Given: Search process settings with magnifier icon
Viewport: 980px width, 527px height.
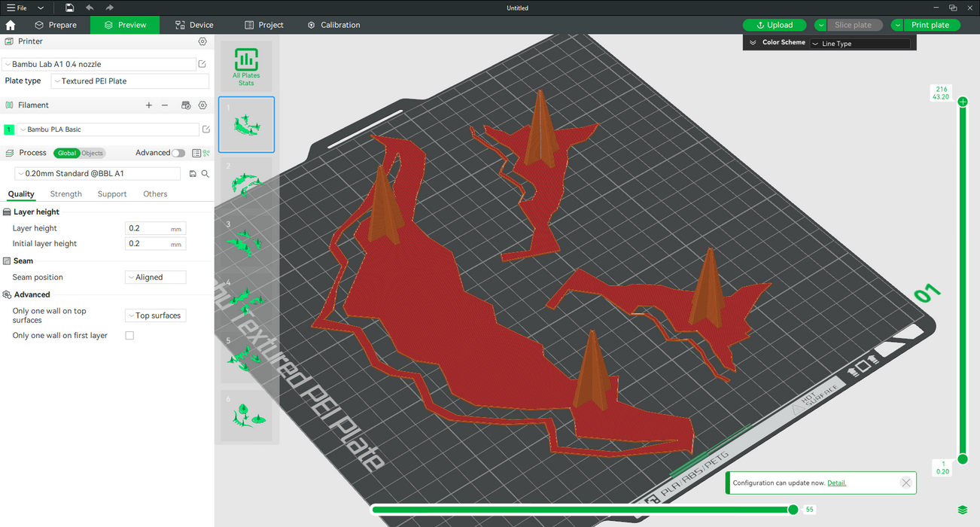Looking at the screenshot, I should pyautogui.click(x=205, y=174).
